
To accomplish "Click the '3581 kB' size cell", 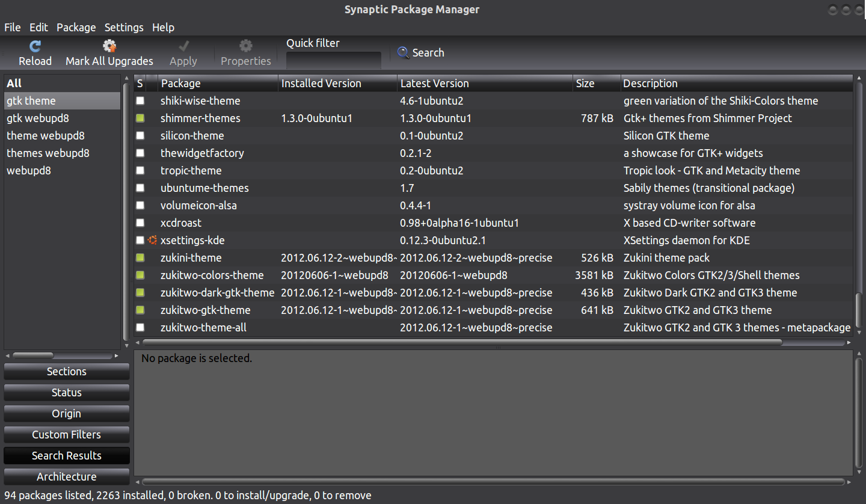I will click(594, 275).
